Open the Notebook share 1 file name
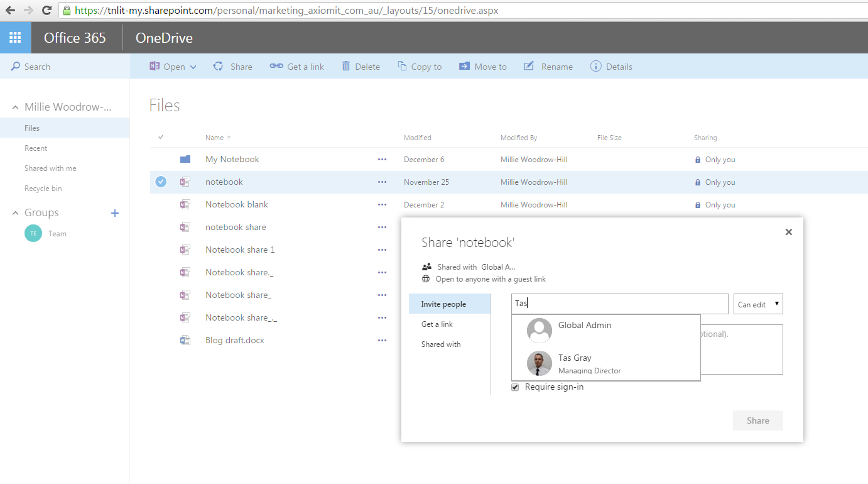 [x=240, y=250]
